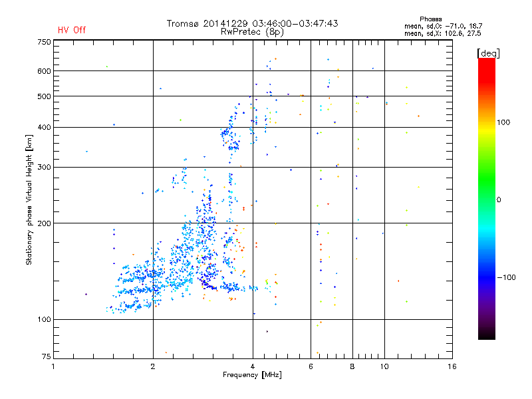The image size is (532, 399).
Task: Click the 'RwPretec (8p)' subtitle
Action: click(x=252, y=32)
